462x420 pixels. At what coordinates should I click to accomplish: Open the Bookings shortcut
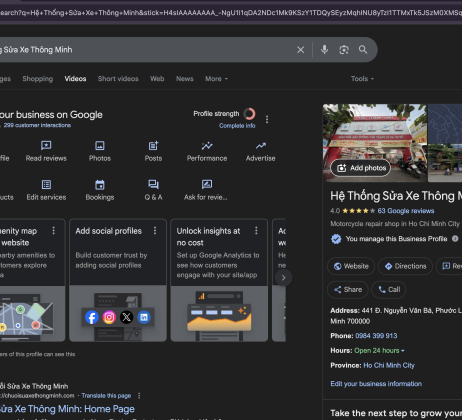100,190
